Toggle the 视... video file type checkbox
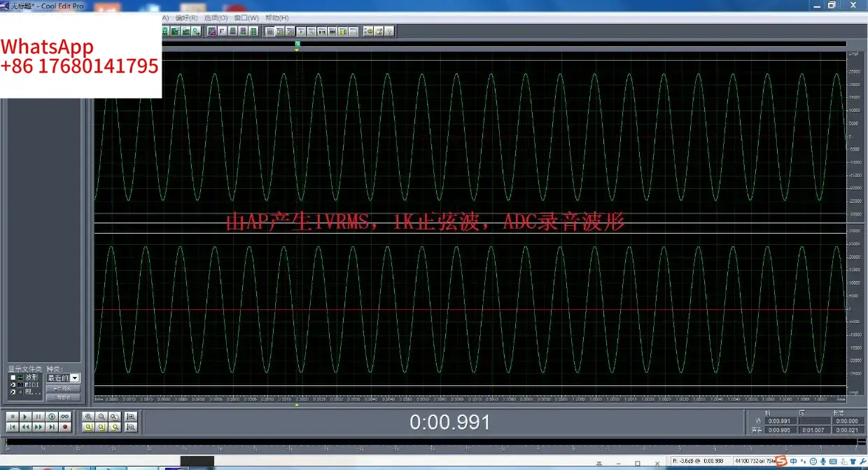The width and height of the screenshot is (868, 470). pos(13,392)
